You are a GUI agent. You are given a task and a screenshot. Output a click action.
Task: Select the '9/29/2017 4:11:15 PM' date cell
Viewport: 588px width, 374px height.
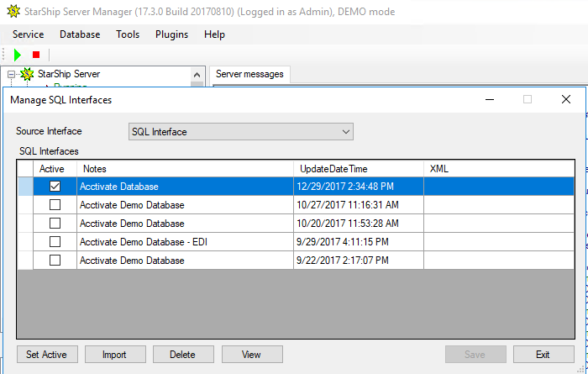pos(359,242)
